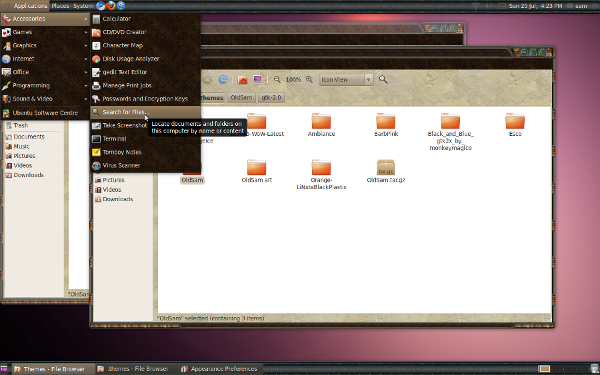Zoom out with the minus magnifier
Viewport: 600px width, 375px height.
(277, 80)
